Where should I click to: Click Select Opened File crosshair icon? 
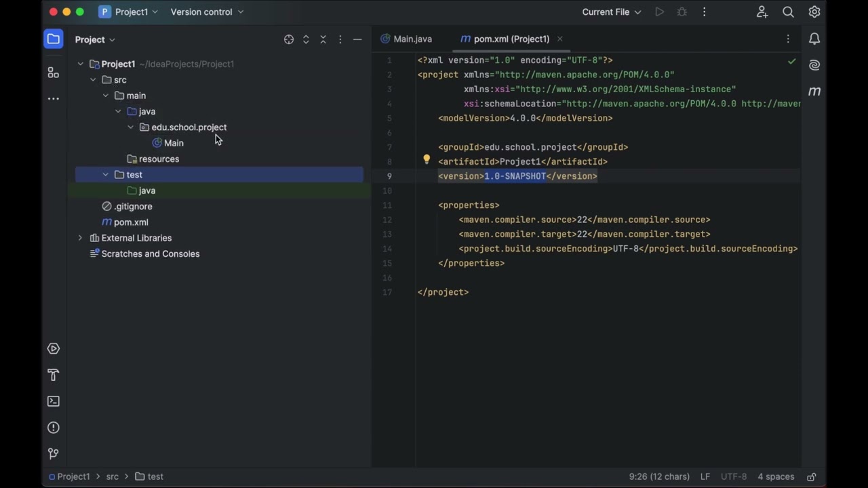289,39
